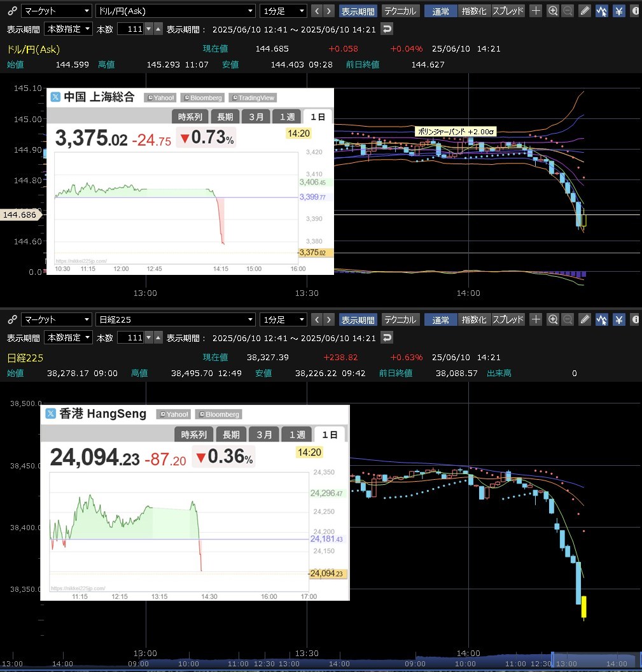Go to next period on ドル/円 chart

click(x=329, y=11)
